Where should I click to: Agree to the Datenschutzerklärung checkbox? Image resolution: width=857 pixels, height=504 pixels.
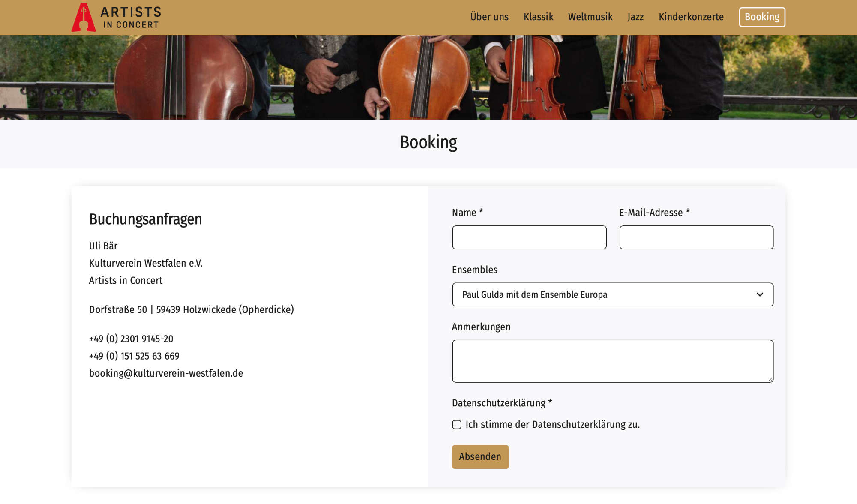pos(457,424)
